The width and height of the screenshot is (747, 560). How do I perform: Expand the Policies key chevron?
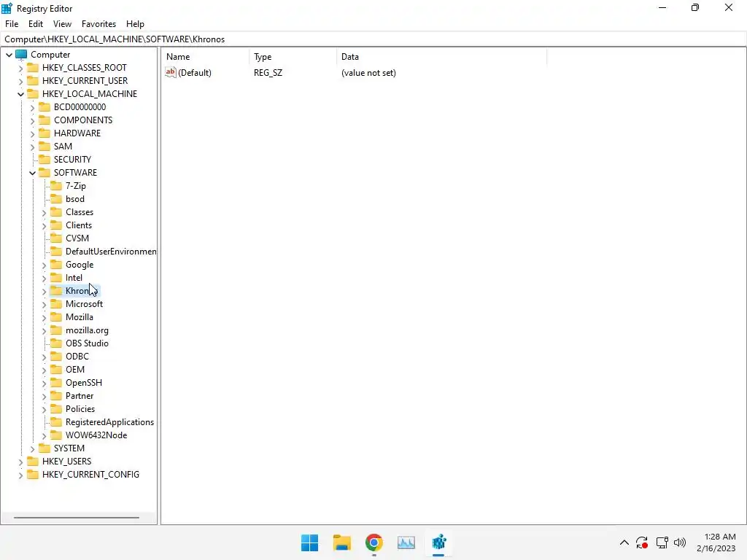[44, 410]
